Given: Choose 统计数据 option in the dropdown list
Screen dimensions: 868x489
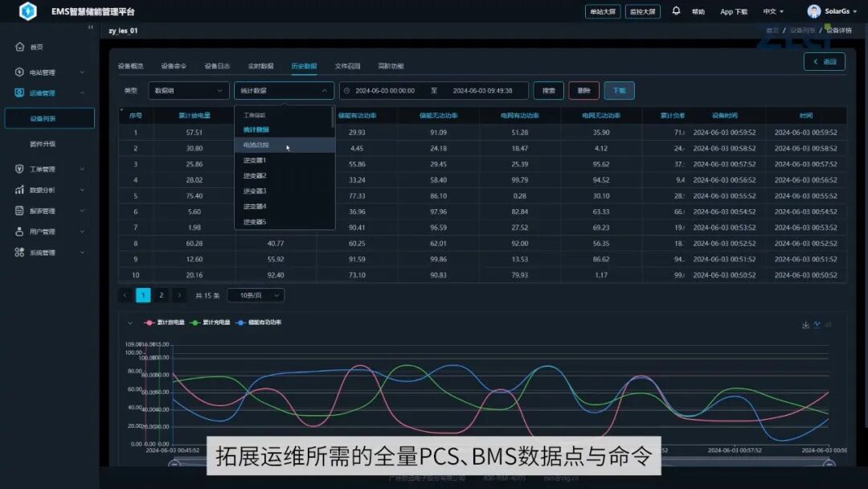Looking at the screenshot, I should coord(285,129).
